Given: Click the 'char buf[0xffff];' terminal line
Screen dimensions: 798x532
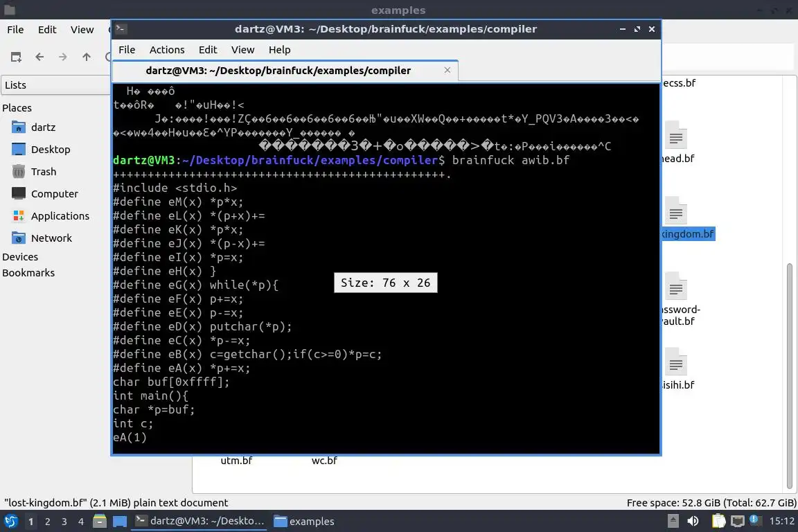Looking at the screenshot, I should (172, 382).
